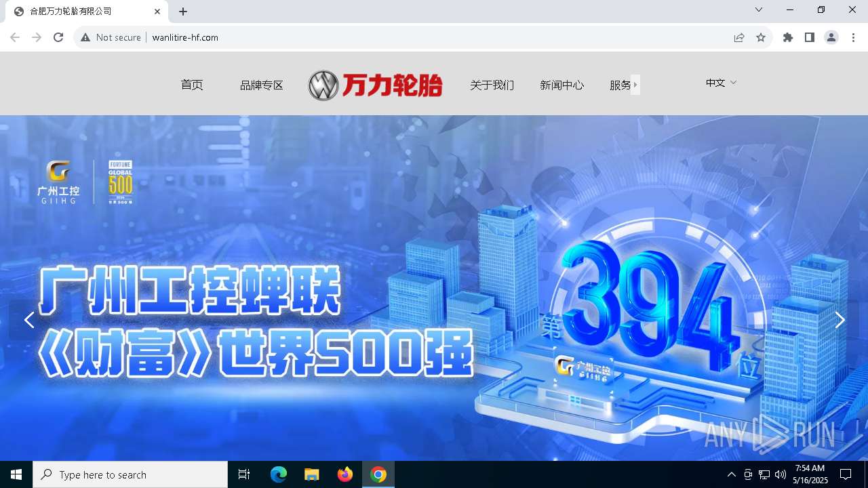Select the 合肥万力轮胎有限公司 browser tab
This screenshot has height=488, width=868.
coord(87,12)
